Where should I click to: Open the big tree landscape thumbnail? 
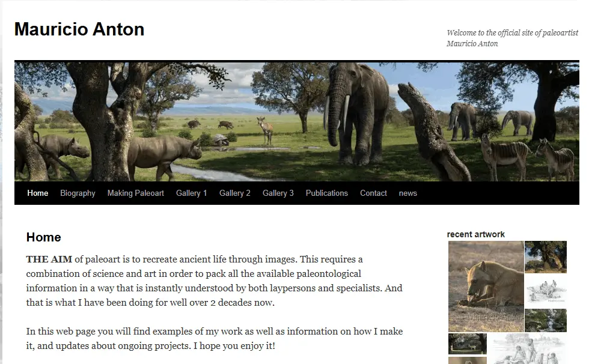click(x=545, y=256)
